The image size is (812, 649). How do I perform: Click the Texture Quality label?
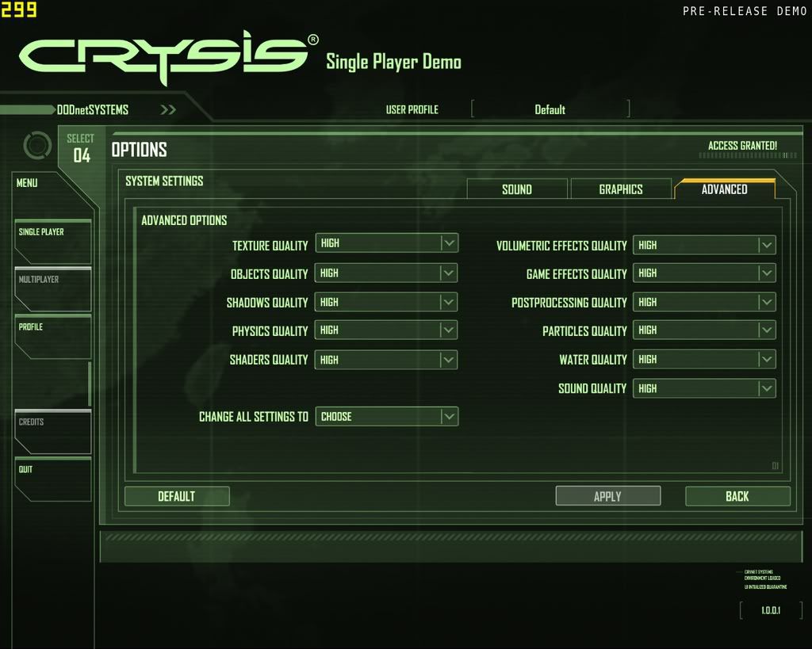coord(270,246)
